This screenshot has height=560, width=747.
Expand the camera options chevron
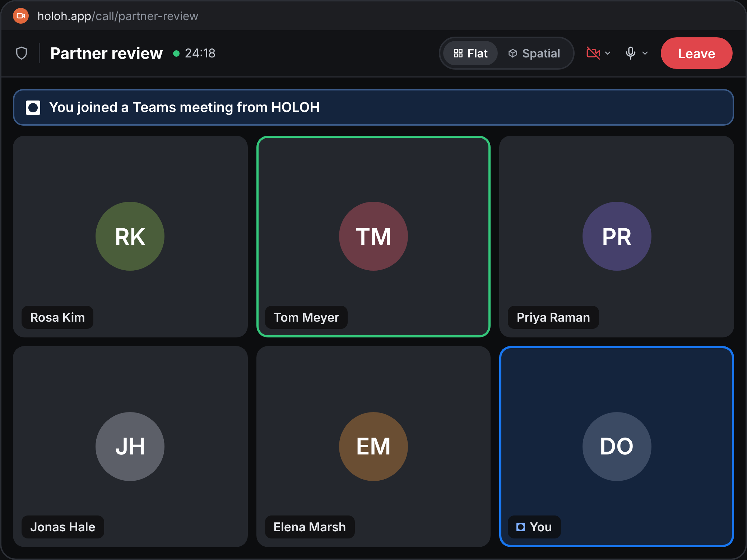(608, 53)
